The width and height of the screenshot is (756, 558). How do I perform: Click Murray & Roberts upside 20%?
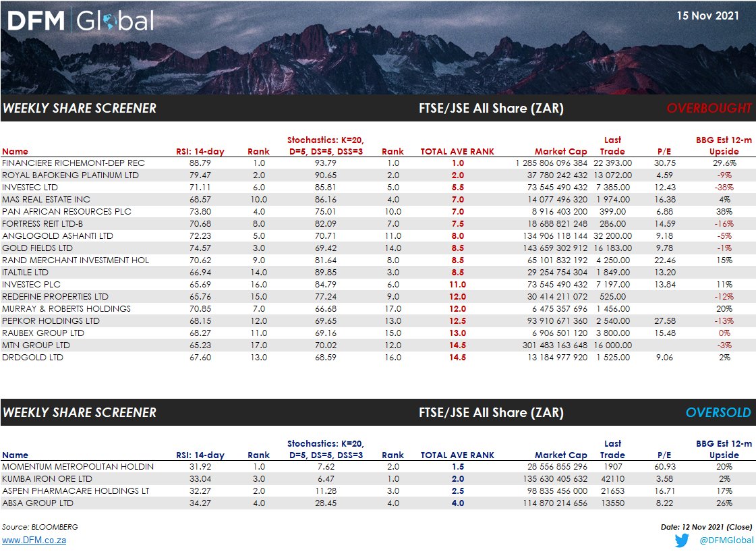click(x=724, y=308)
